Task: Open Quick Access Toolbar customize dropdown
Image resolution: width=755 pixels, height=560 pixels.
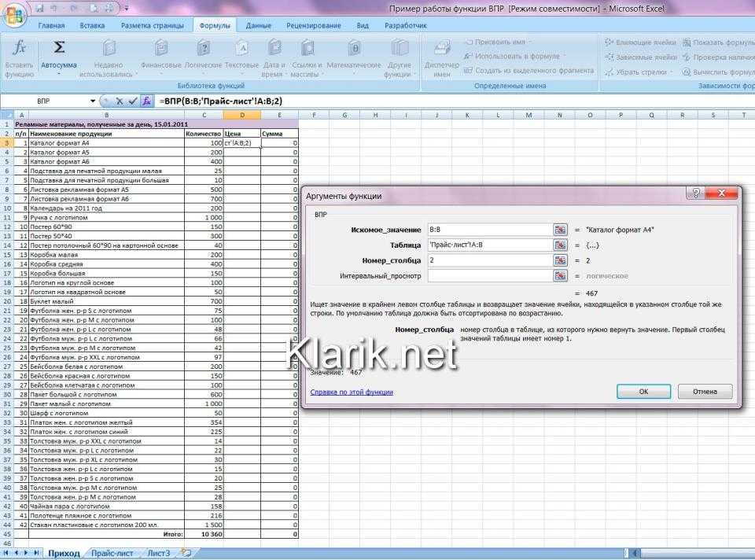Action: point(127,9)
